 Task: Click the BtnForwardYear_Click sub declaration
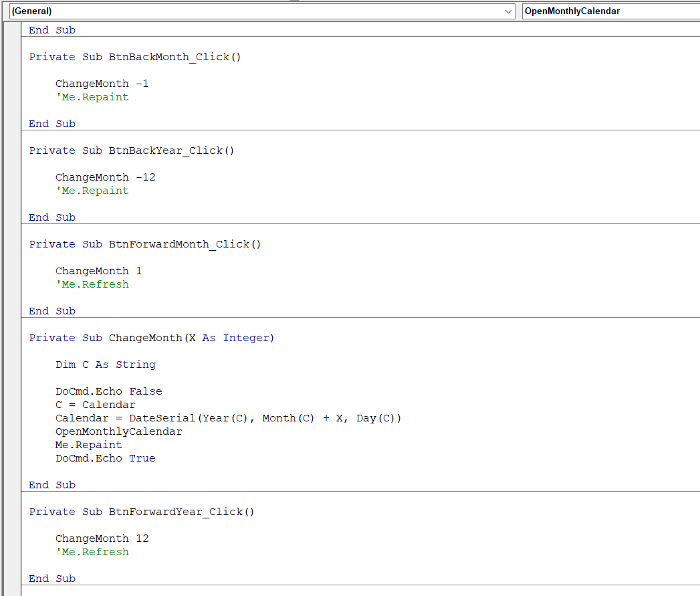142,512
